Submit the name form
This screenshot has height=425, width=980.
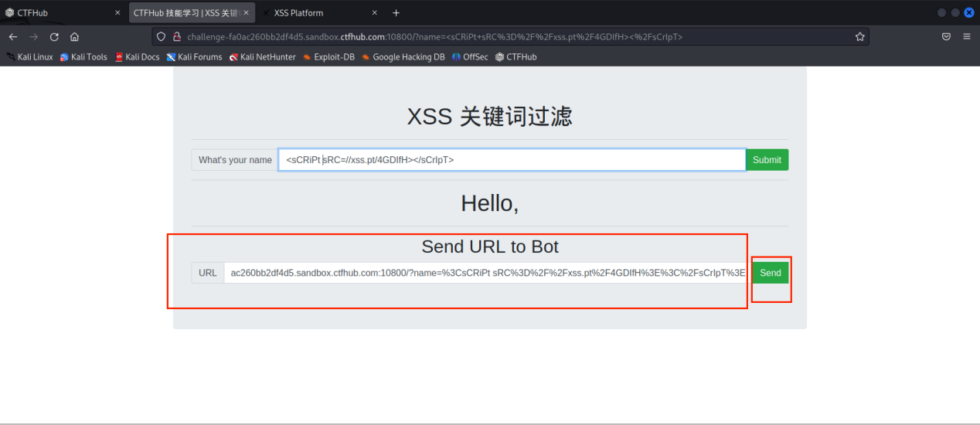767,160
